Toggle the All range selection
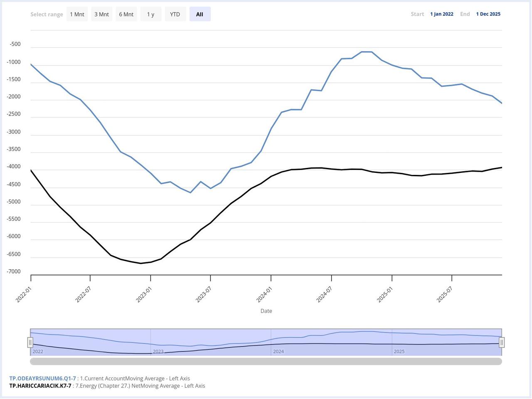 199,14
